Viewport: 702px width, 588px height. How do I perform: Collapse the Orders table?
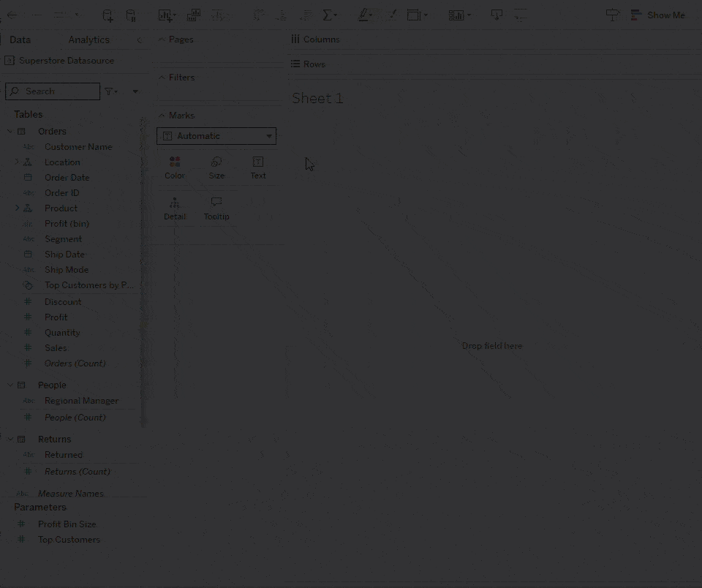point(10,132)
